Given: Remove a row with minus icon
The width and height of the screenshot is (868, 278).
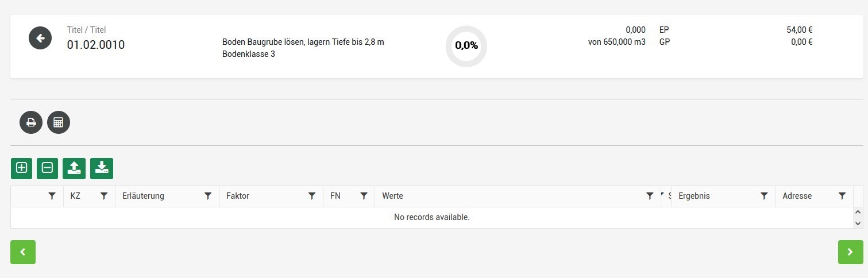Looking at the screenshot, I should [x=48, y=168].
